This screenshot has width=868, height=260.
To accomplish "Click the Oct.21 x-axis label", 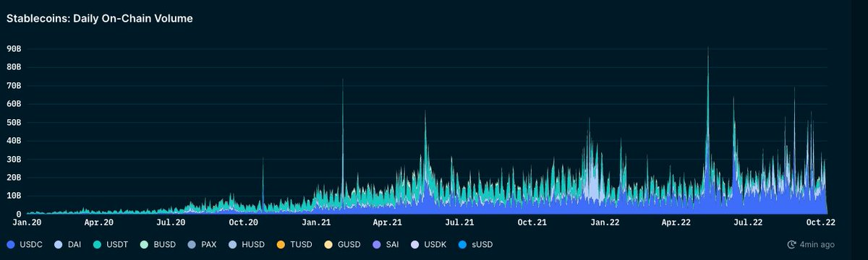I will pos(533,223).
